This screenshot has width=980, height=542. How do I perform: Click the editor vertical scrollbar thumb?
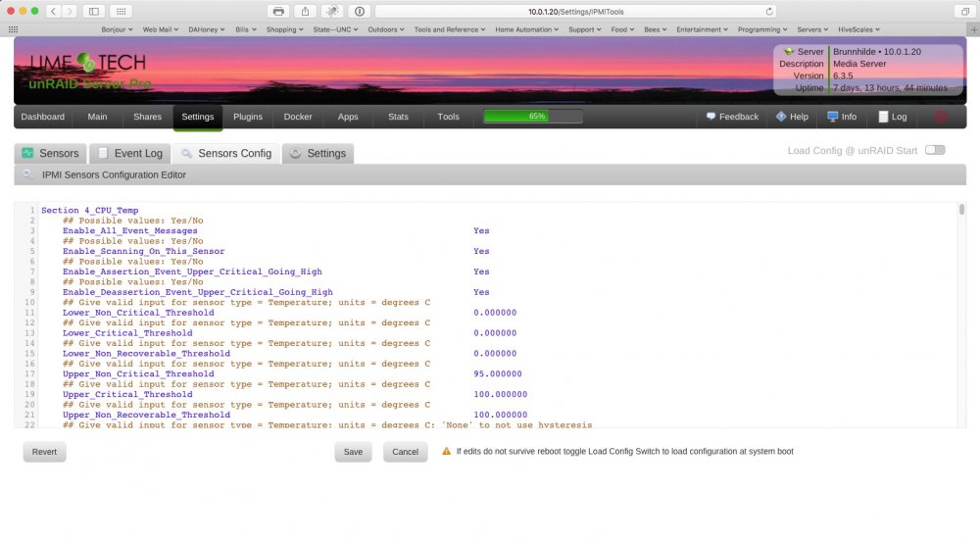point(961,210)
